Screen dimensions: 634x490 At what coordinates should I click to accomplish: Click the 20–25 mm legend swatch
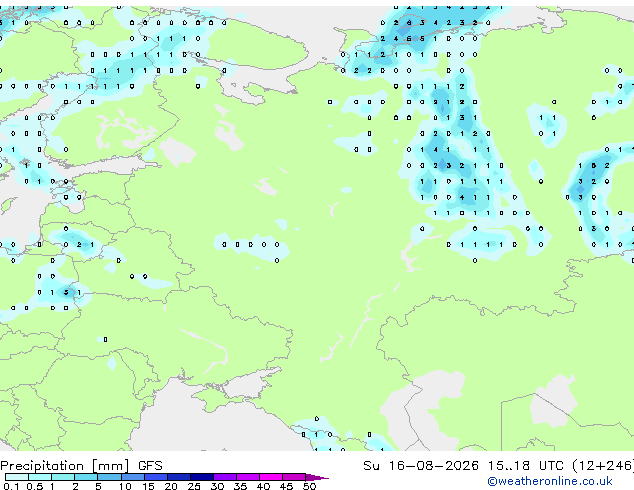179,477
